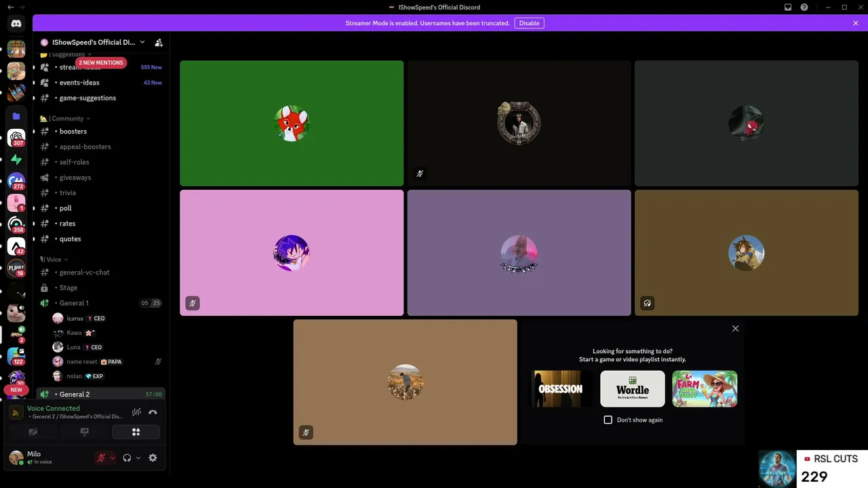This screenshot has width=868, height=488.
Task: Open the game-suggestions channel
Action: (101, 98)
